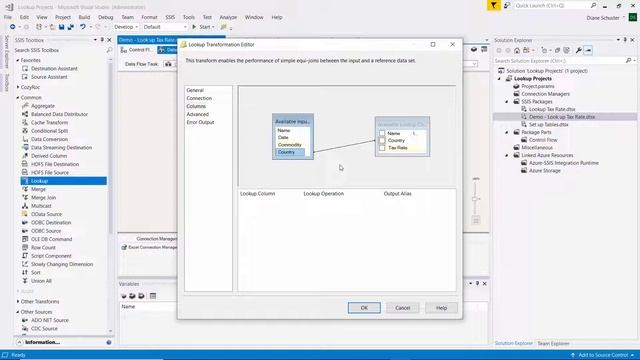640x360 pixels.
Task: Select the Lookup transform in toolbox
Action: (x=64, y=181)
